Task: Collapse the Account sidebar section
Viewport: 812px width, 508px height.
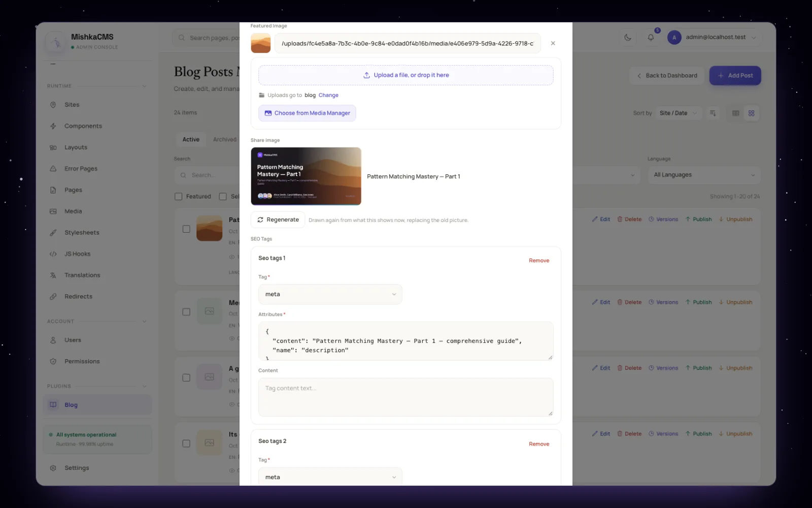Action: [144, 322]
